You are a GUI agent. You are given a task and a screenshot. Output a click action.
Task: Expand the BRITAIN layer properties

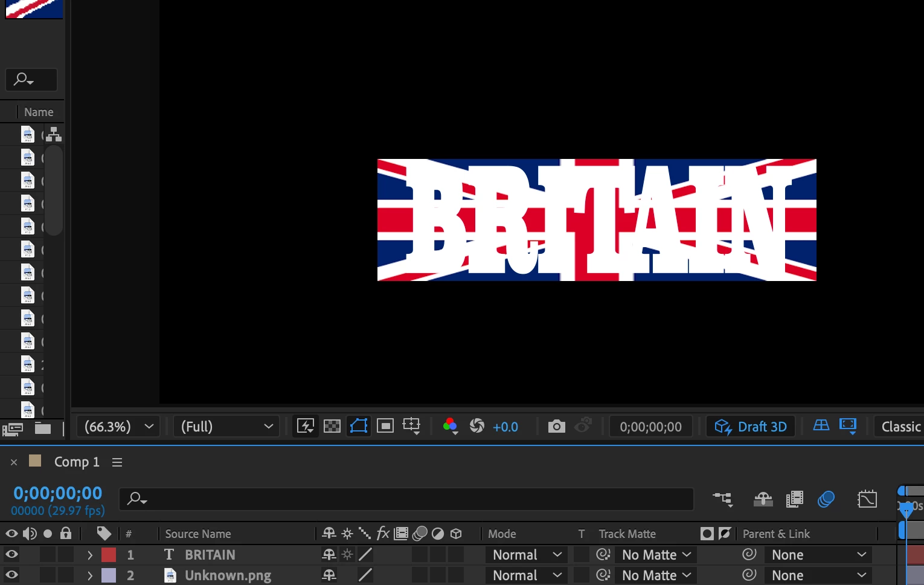click(90, 555)
